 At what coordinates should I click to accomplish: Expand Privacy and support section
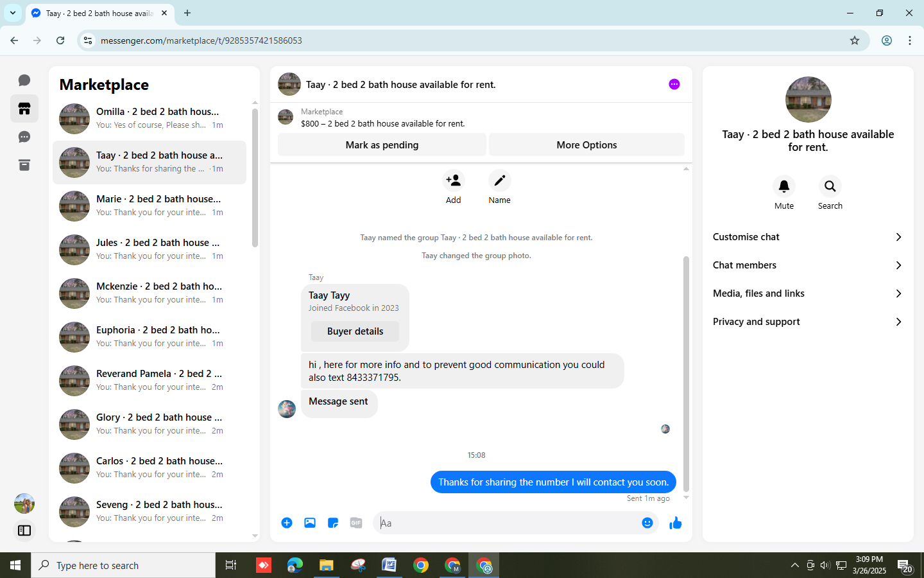[x=808, y=322]
